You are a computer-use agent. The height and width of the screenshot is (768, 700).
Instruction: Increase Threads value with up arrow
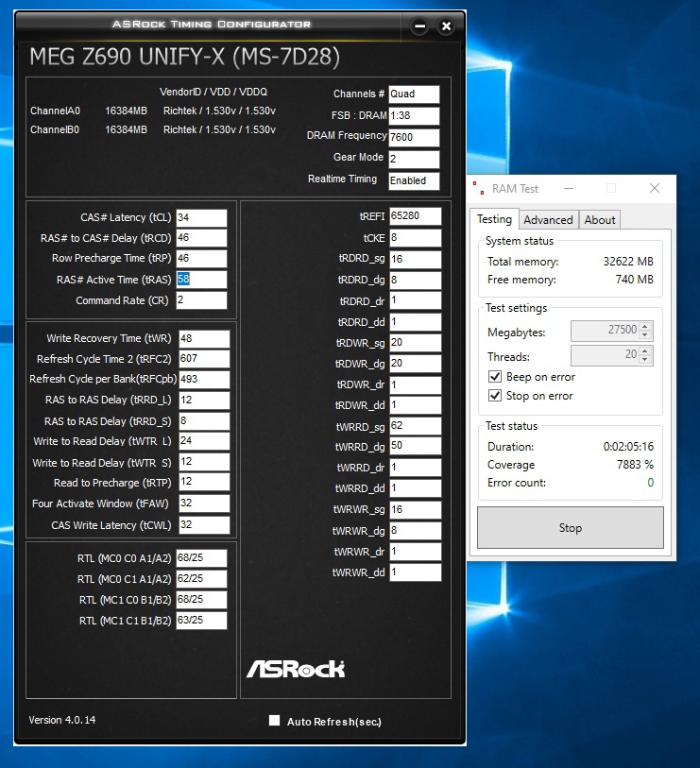(645, 351)
